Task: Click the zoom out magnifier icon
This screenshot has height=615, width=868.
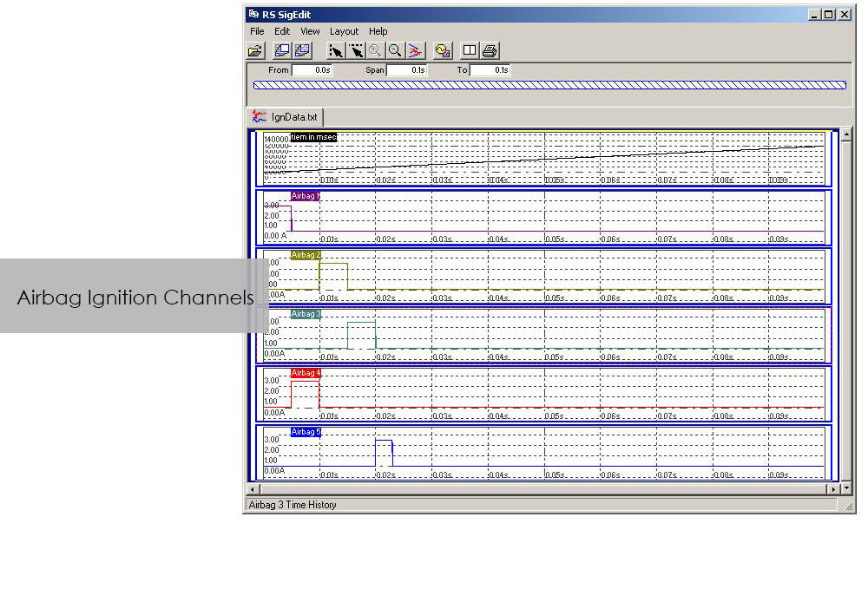Action: coord(395,51)
